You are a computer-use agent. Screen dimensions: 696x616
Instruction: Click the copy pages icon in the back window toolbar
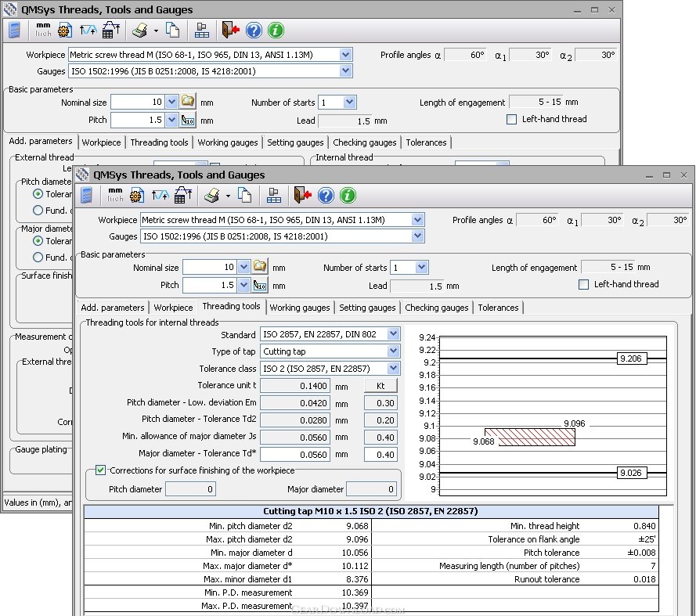[173, 31]
